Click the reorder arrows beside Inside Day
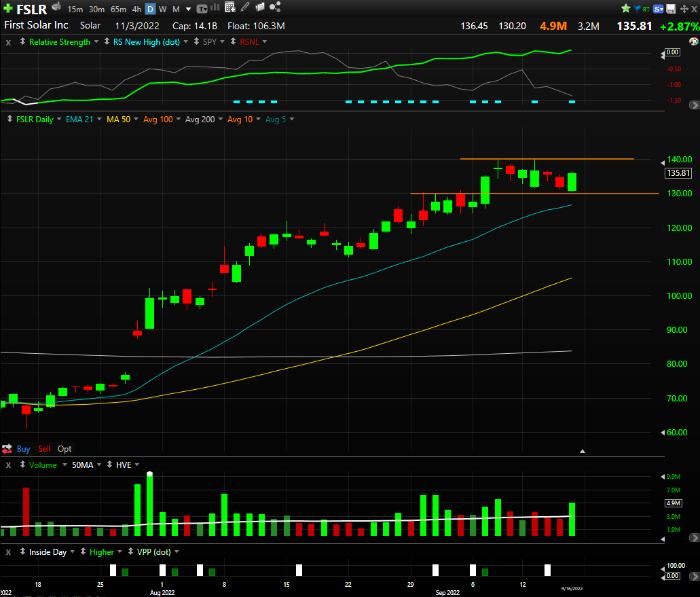 point(23,552)
